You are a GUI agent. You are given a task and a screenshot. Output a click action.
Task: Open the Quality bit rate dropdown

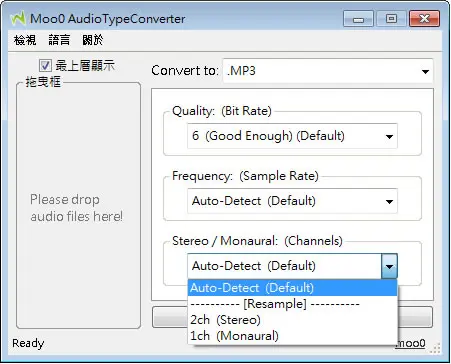[x=292, y=136]
